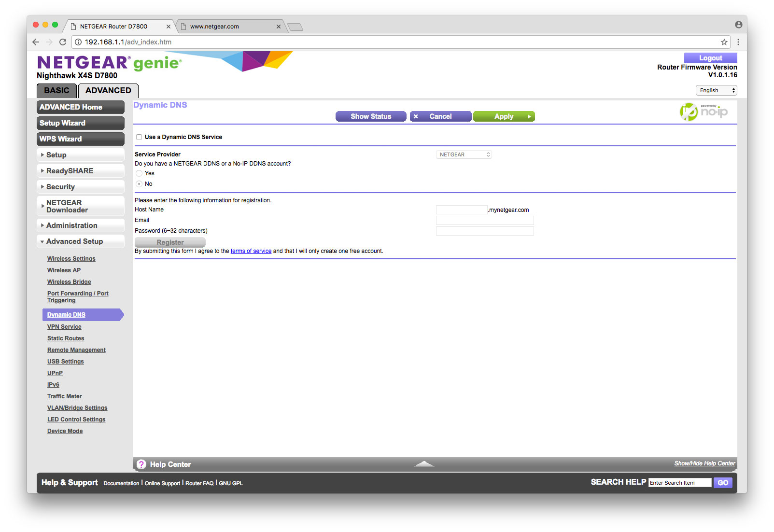Open the Chrome three-dot menu
The width and height of the screenshot is (774, 532).
(x=738, y=42)
